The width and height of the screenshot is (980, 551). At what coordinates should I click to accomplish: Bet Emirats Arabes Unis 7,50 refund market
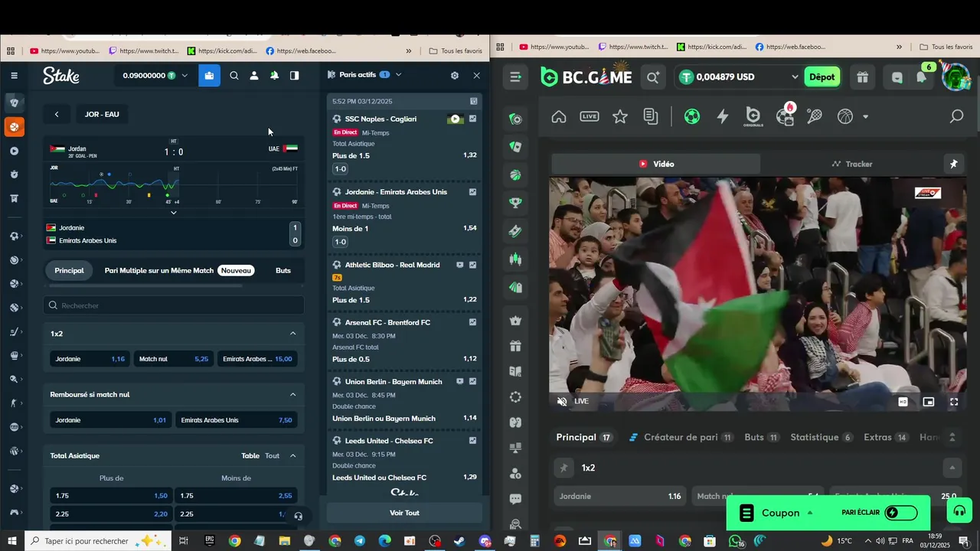tap(236, 420)
